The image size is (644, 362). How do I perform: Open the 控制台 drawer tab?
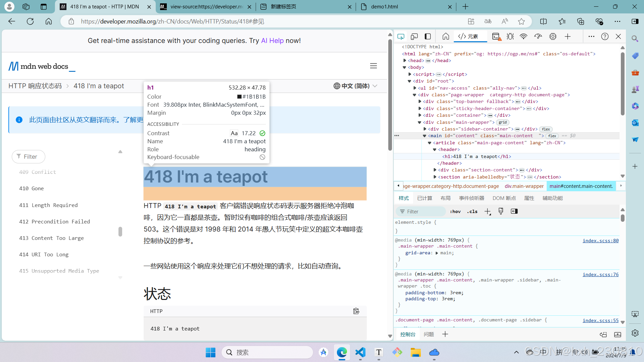coord(407,334)
